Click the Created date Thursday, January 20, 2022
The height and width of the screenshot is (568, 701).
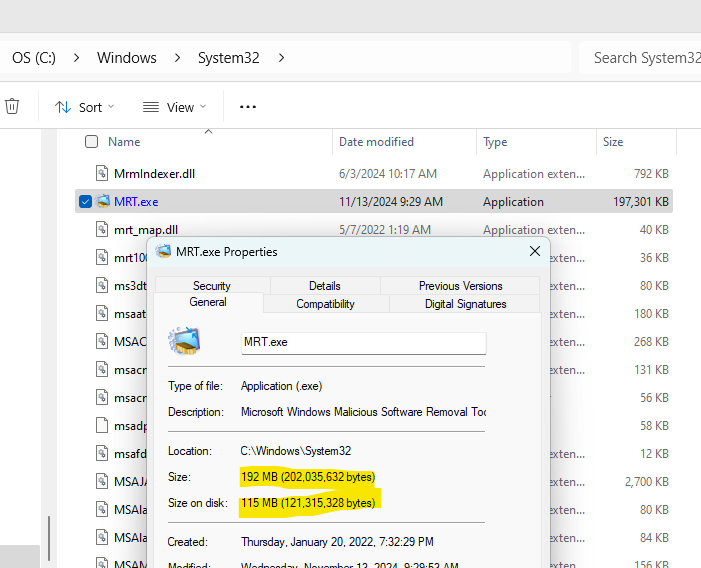click(337, 542)
